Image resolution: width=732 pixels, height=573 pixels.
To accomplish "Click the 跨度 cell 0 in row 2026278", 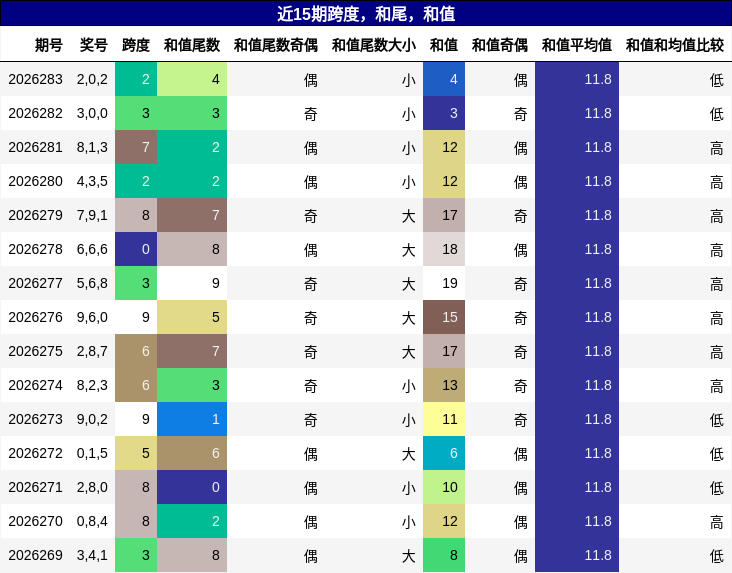I will [x=136, y=249].
